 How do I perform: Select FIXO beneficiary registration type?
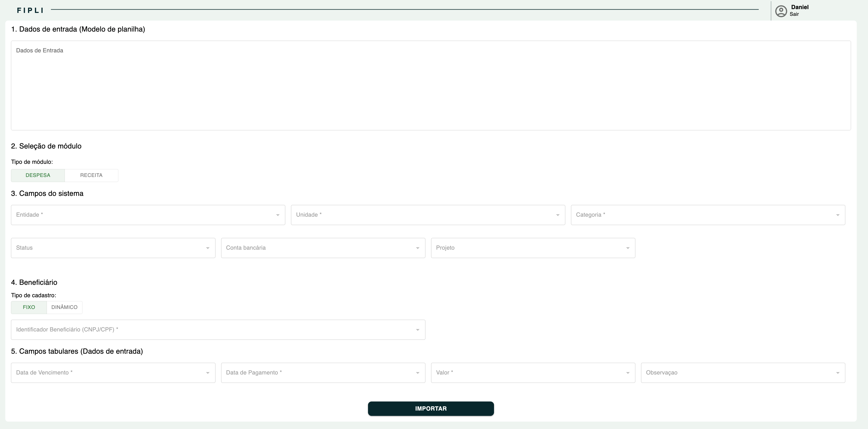(29, 307)
